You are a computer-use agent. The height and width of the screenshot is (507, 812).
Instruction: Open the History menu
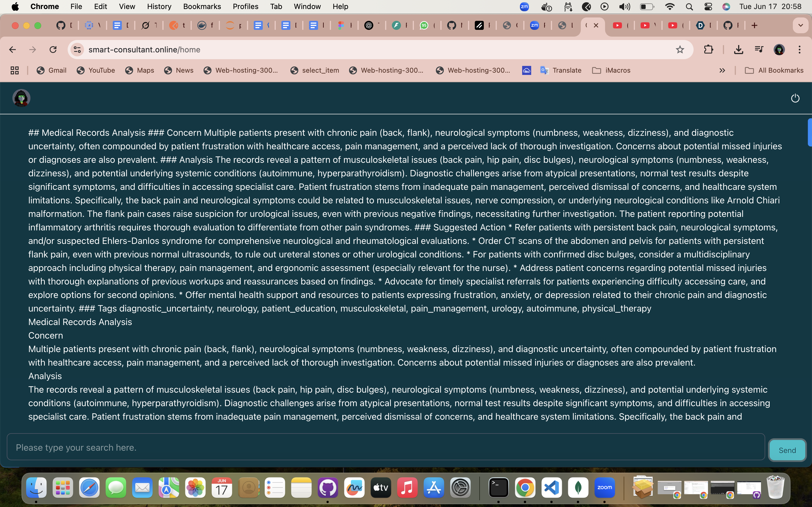[x=159, y=6]
